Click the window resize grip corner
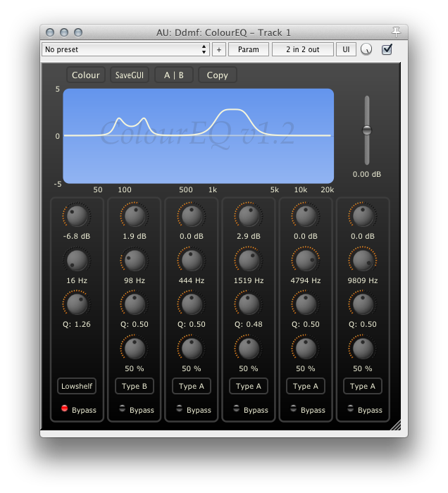Viewport: 448px width, 493px height. 395,425
